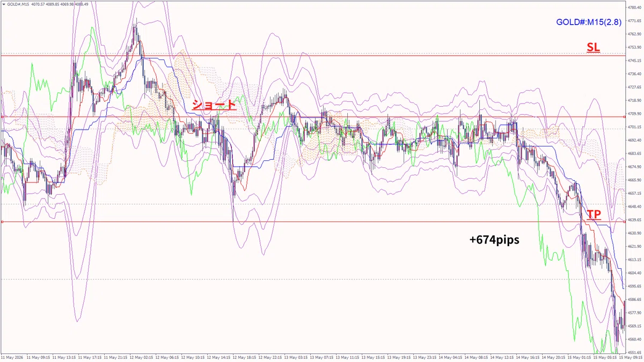Viewport: 644px width, 362px height.
Task: Click the 4709.90 price on the scale
Action: click(x=634, y=114)
